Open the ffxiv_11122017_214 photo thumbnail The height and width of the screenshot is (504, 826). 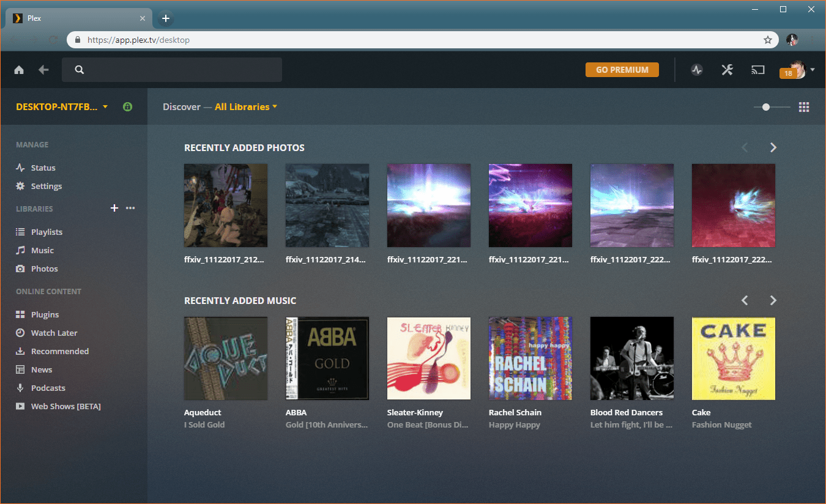pyautogui.click(x=327, y=206)
